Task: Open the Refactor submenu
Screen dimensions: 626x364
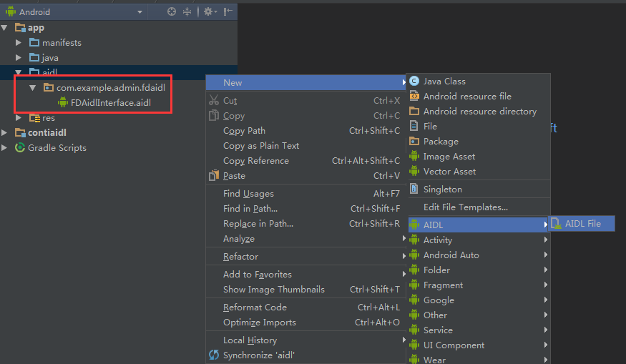Action: 305,257
